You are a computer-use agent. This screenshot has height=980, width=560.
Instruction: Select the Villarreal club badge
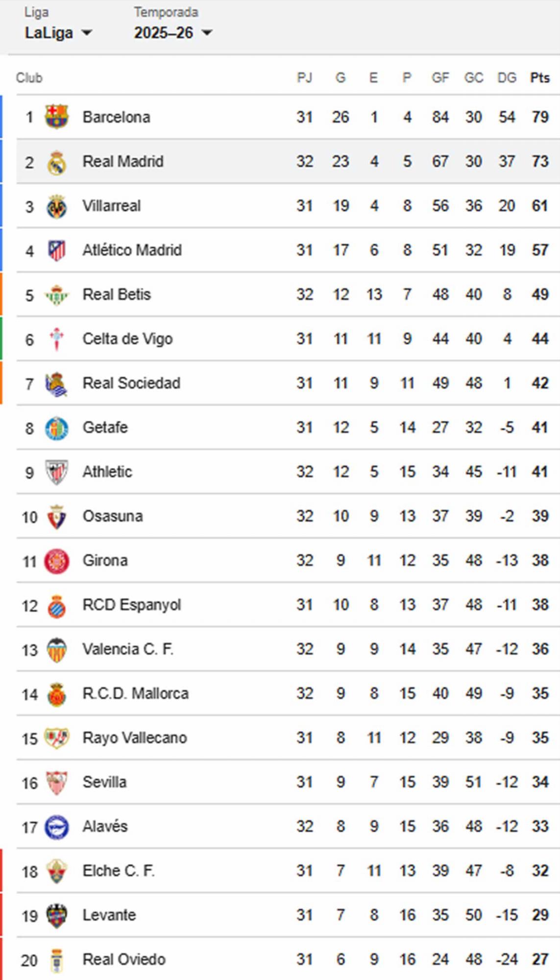[x=55, y=205]
